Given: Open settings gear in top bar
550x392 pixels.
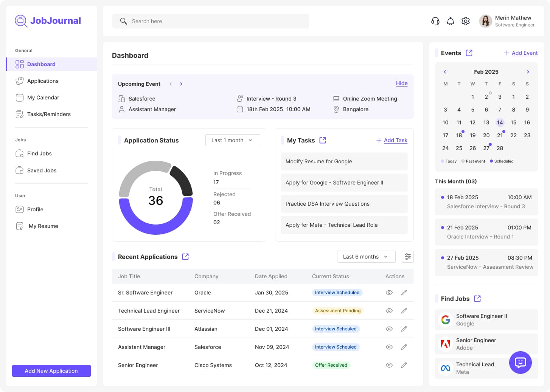Looking at the screenshot, I should pyautogui.click(x=466, y=21).
